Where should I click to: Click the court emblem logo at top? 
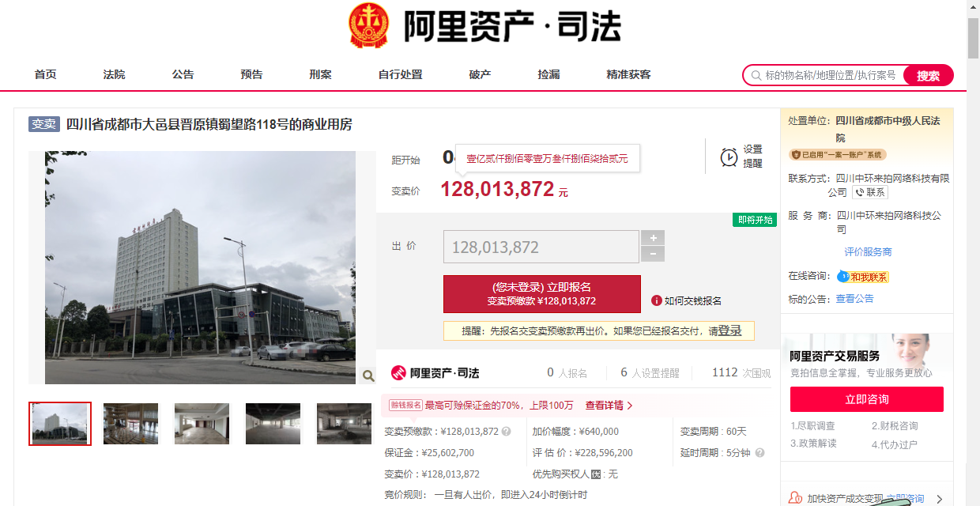(x=369, y=26)
